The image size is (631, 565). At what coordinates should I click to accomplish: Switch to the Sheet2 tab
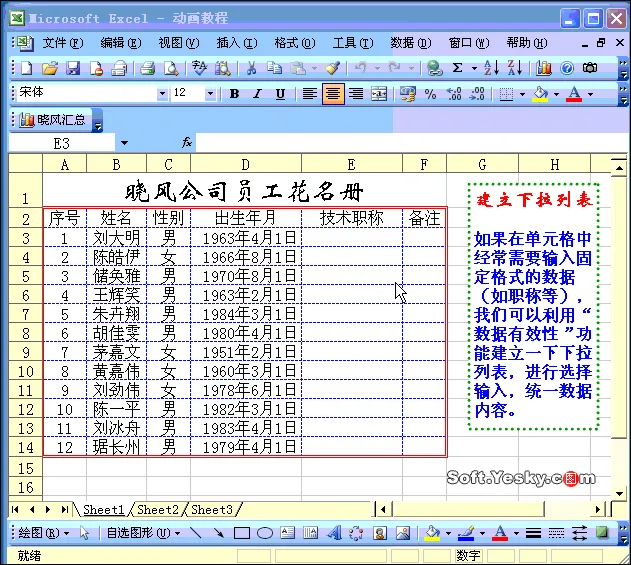click(157, 510)
